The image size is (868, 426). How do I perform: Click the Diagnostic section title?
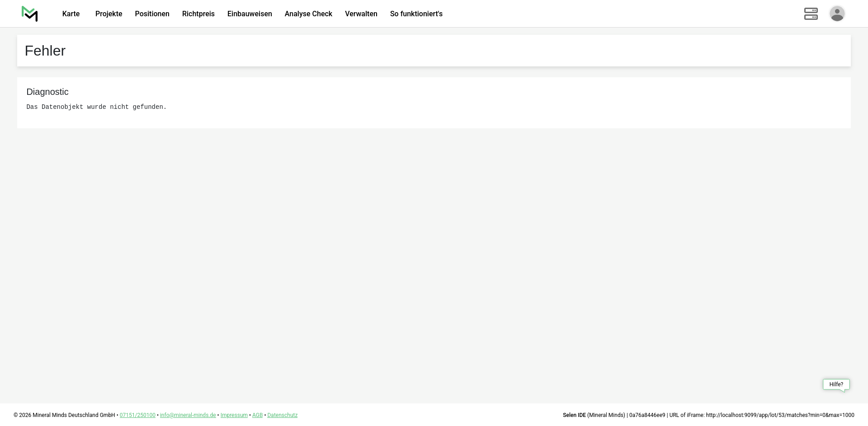tap(47, 92)
